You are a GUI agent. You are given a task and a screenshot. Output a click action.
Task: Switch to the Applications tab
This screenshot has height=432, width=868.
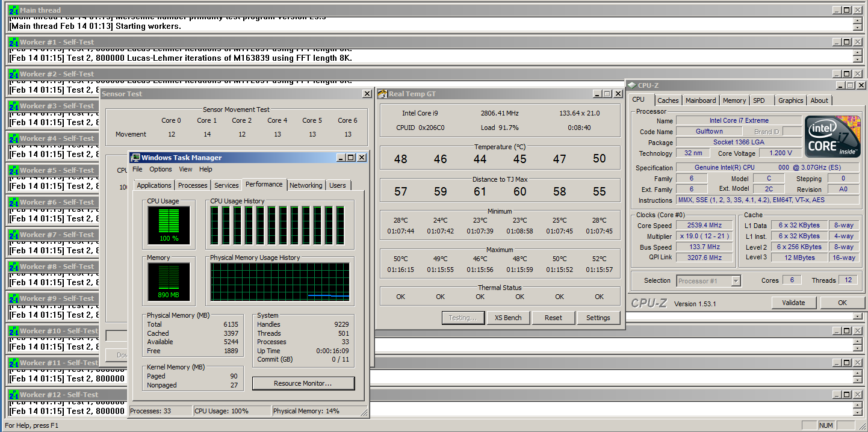tap(154, 185)
